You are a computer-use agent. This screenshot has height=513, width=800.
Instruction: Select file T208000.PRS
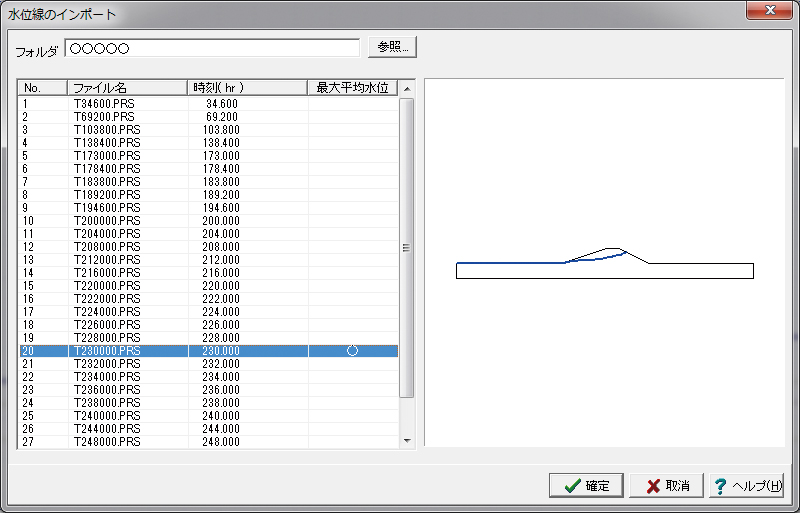(107, 247)
